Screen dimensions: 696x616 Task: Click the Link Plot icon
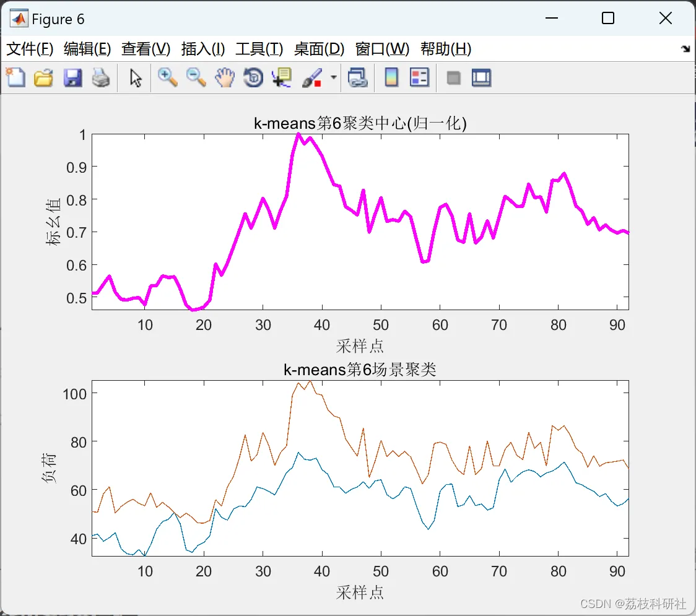point(358,77)
